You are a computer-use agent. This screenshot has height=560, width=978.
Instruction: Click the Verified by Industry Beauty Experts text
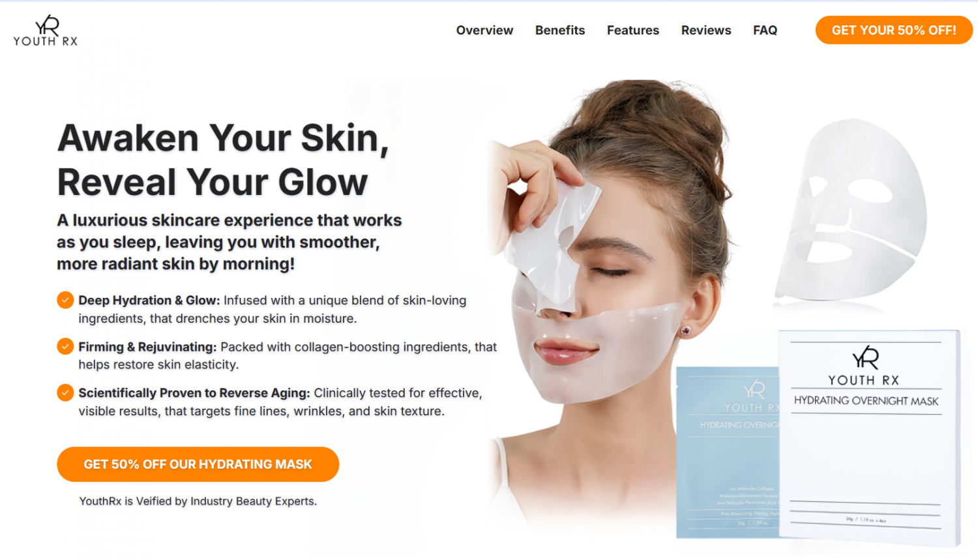(198, 501)
